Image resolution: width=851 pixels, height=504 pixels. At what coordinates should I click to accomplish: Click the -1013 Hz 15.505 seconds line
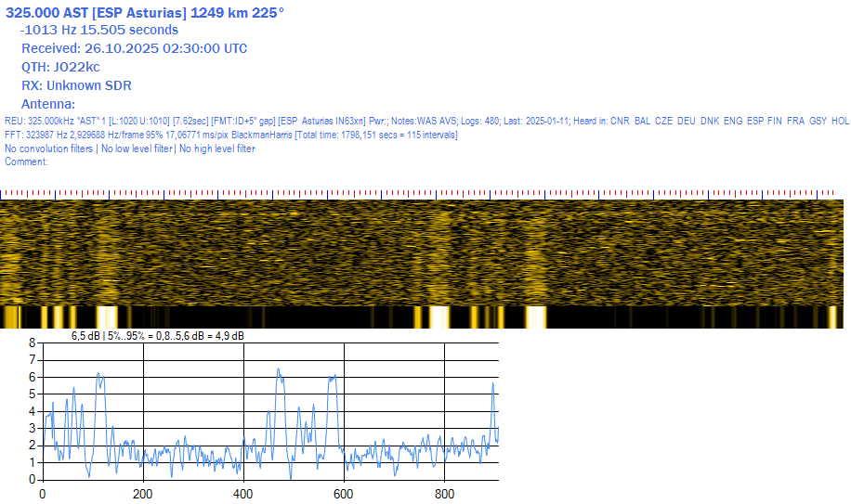click(x=98, y=31)
